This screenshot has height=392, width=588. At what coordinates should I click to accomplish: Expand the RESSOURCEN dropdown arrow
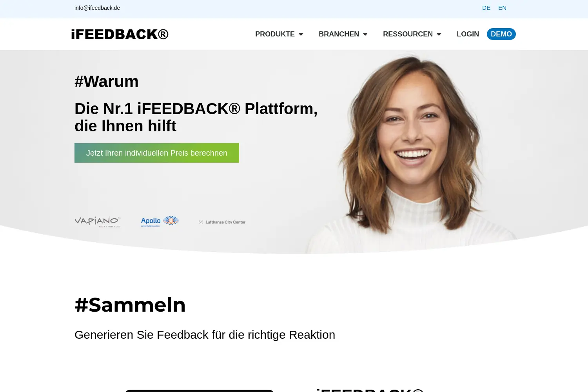439,34
